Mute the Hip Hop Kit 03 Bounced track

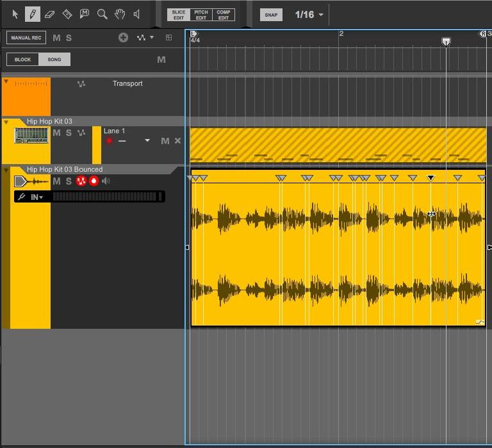pyautogui.click(x=56, y=181)
